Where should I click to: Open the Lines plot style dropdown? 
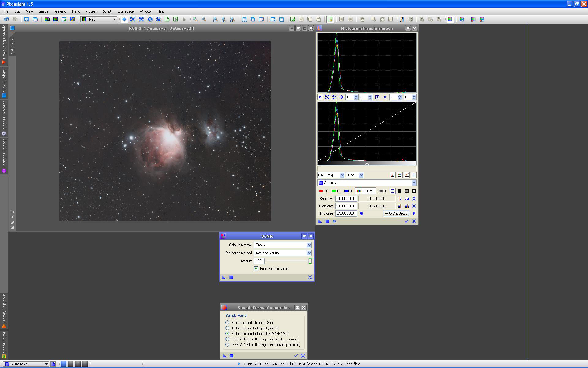[355, 175]
